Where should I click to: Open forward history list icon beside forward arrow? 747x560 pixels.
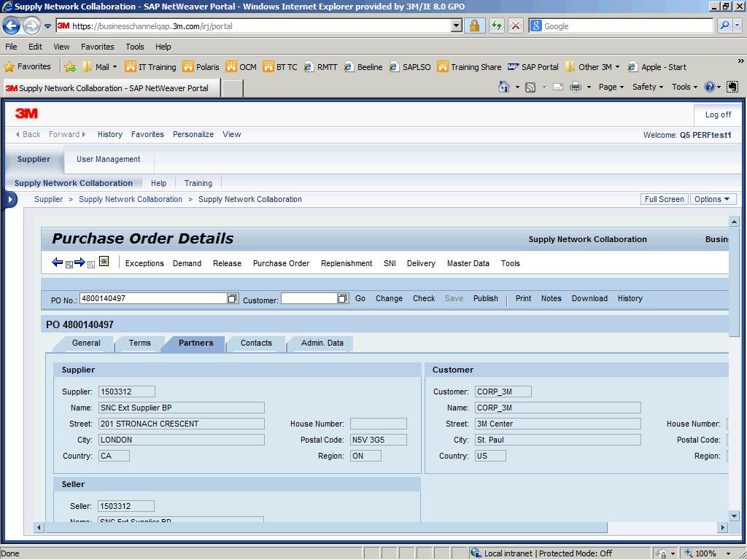(x=91, y=264)
